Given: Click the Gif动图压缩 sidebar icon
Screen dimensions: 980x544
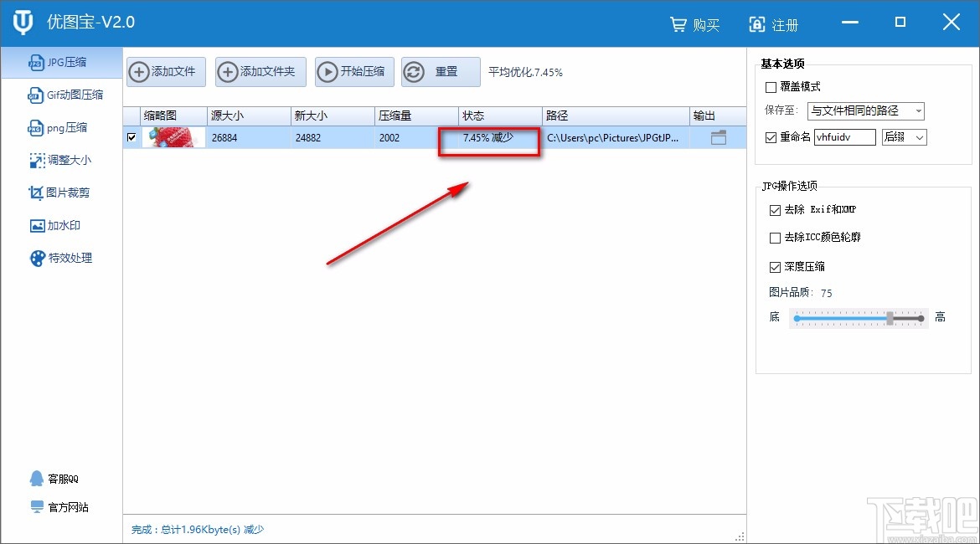Looking at the screenshot, I should tap(36, 95).
